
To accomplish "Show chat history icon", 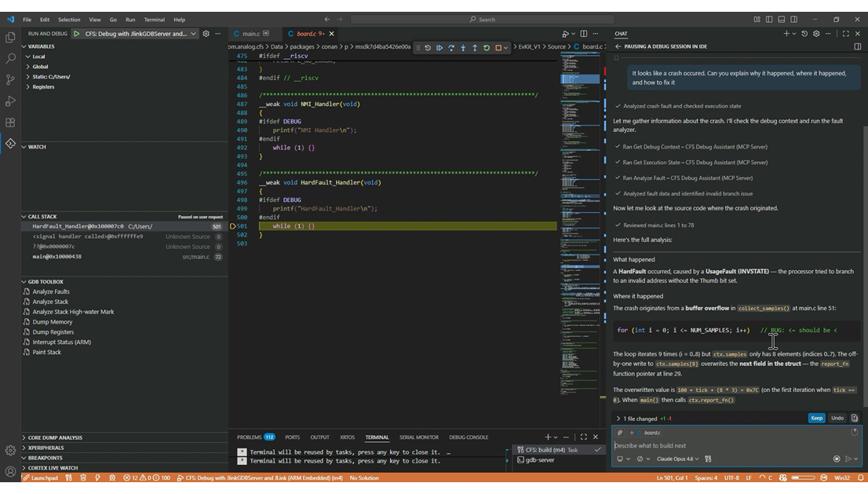I will tap(804, 34).
